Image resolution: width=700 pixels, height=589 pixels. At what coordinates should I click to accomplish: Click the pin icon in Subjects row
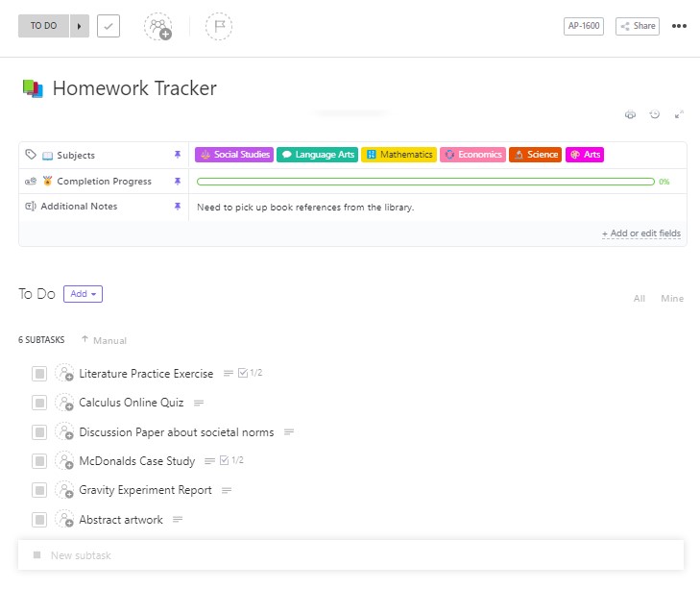178,155
